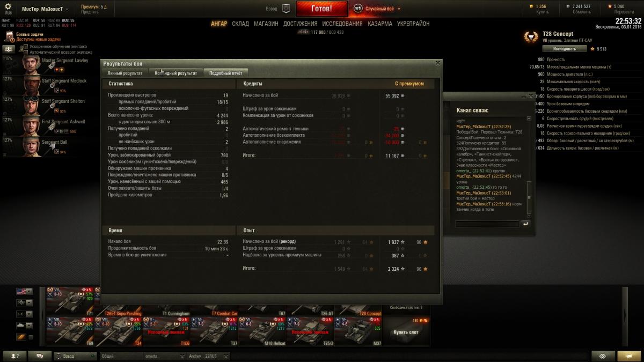Open the Взвод chat tab in bottom bar
Image resolution: width=644 pixels, height=362 pixels.
pos(75,356)
